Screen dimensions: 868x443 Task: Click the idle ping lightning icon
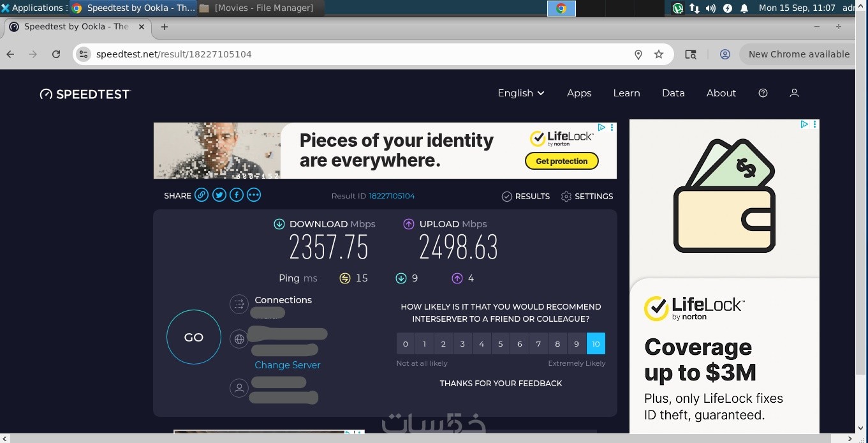coord(345,278)
